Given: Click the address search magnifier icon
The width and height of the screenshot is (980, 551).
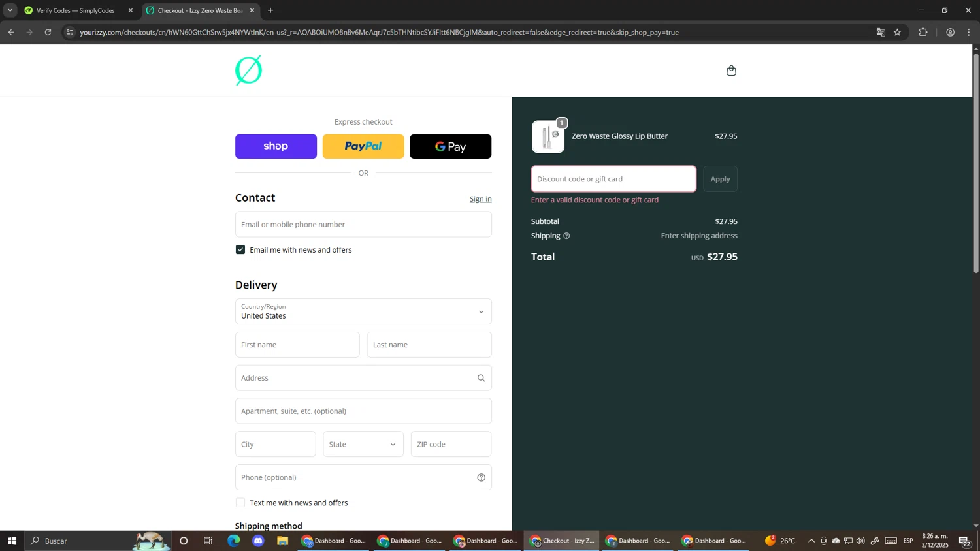Looking at the screenshot, I should [x=481, y=378].
